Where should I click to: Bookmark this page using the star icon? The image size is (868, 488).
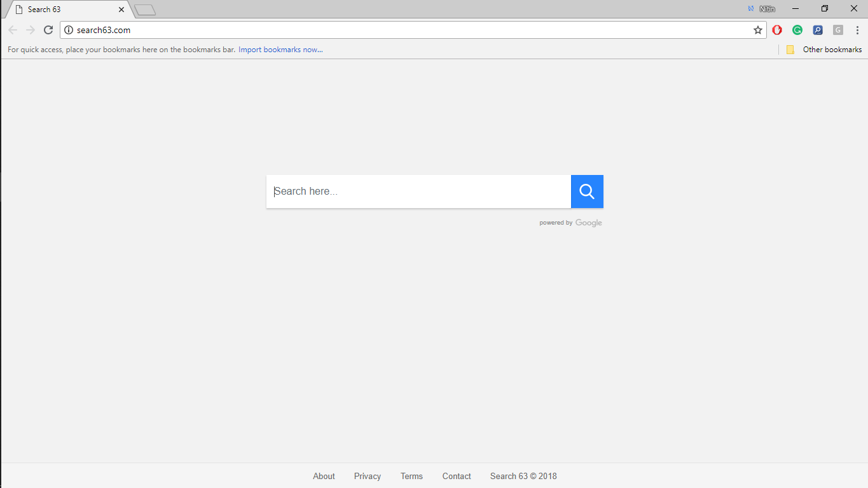point(757,29)
